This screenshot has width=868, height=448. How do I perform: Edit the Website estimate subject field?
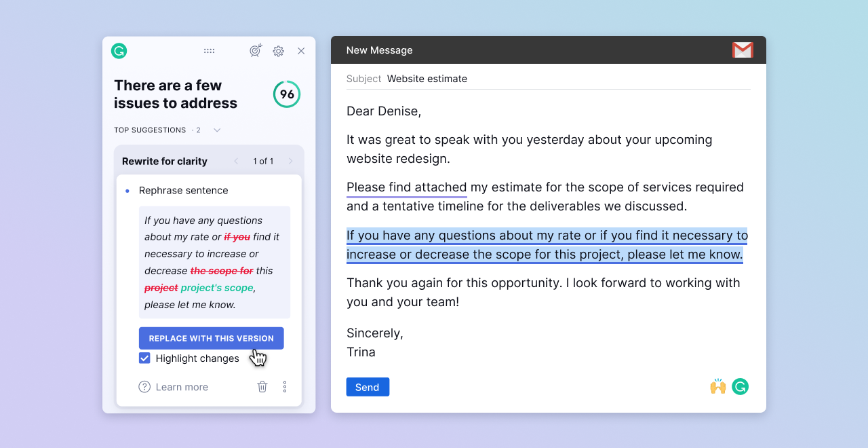click(x=427, y=79)
